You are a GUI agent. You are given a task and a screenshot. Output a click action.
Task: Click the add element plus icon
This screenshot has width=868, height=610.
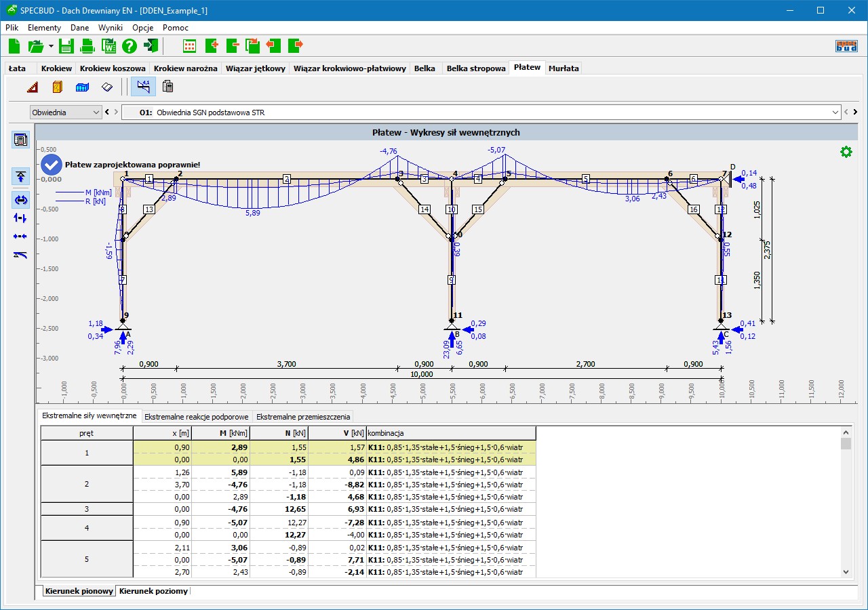pyautogui.click(x=211, y=46)
